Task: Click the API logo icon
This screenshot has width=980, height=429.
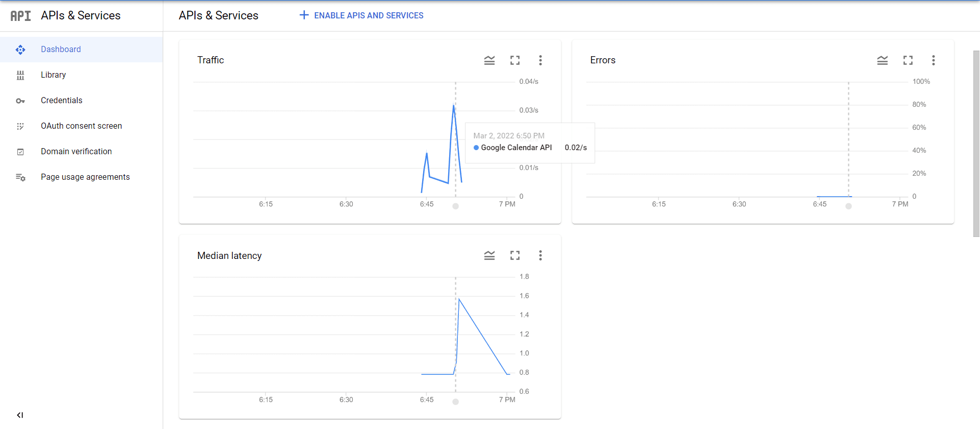Action: [20, 16]
